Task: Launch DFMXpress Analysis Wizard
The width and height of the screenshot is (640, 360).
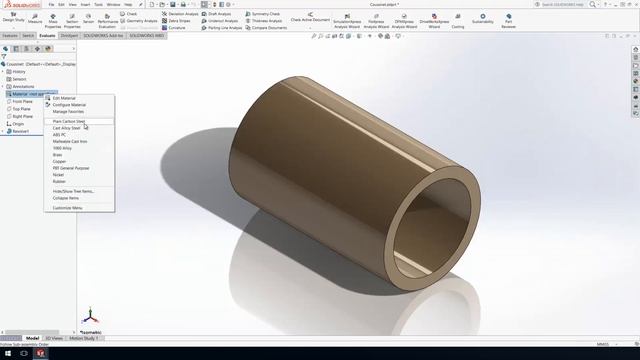Action: (404, 21)
